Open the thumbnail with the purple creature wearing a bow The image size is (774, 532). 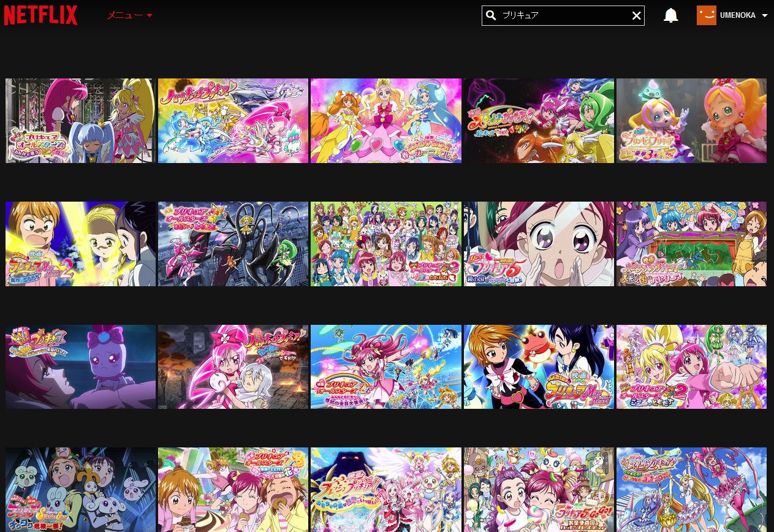(x=80, y=367)
